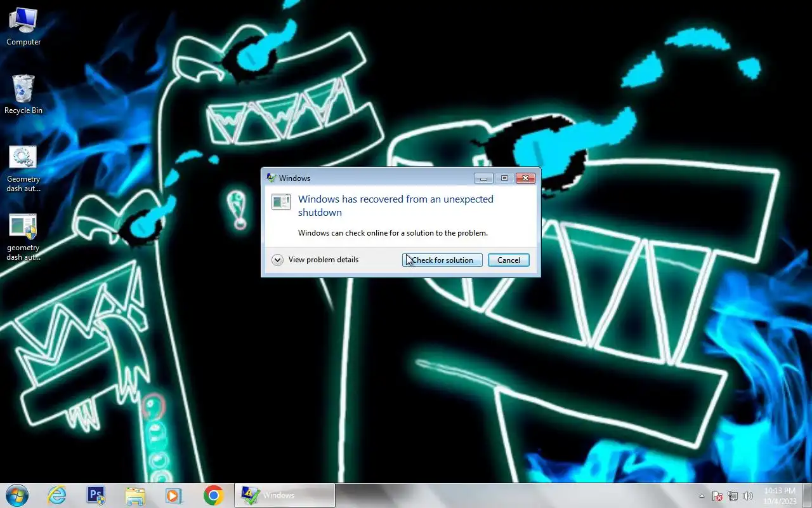Viewport: 812px width, 508px height.
Task: Open the network status tray icon
Action: coord(733,496)
